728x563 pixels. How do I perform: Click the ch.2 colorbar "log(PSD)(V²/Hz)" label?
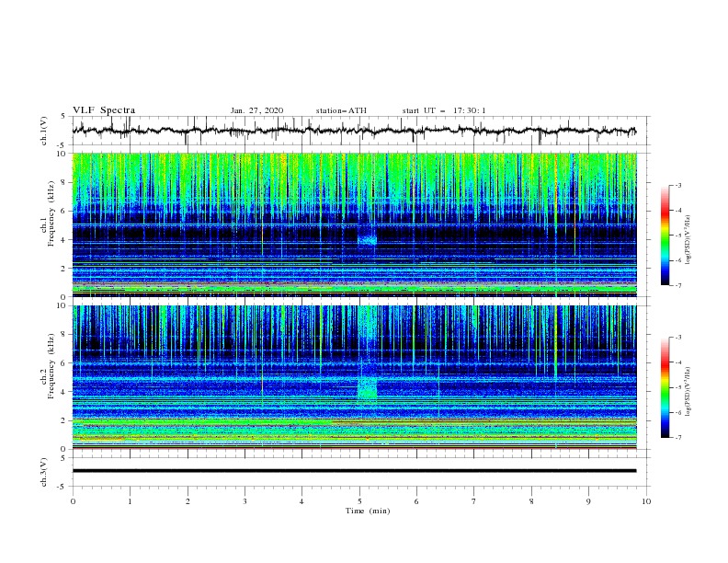(688, 392)
